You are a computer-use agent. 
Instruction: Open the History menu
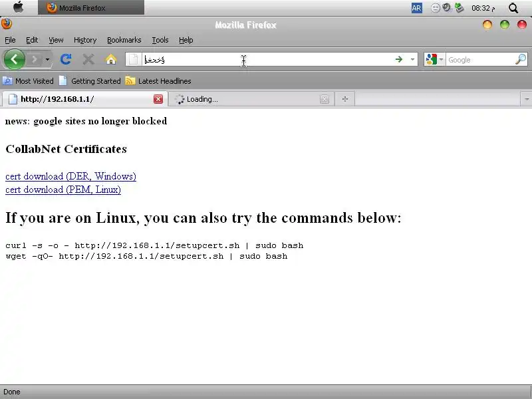(85, 40)
